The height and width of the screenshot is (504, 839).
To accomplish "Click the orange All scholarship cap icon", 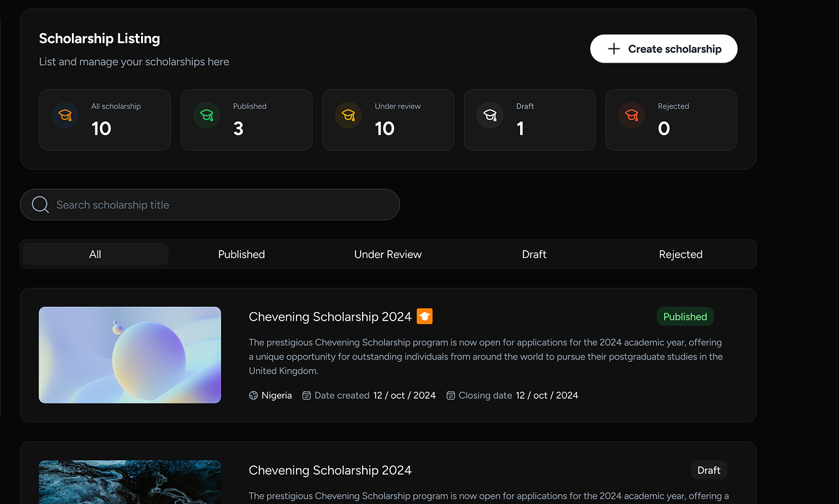I will tap(65, 116).
